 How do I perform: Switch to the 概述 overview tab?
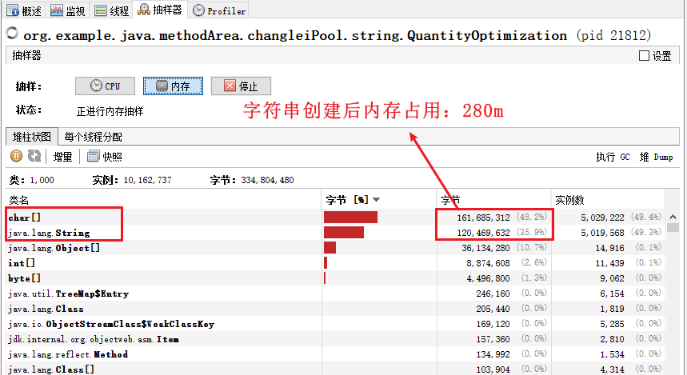click(25, 10)
